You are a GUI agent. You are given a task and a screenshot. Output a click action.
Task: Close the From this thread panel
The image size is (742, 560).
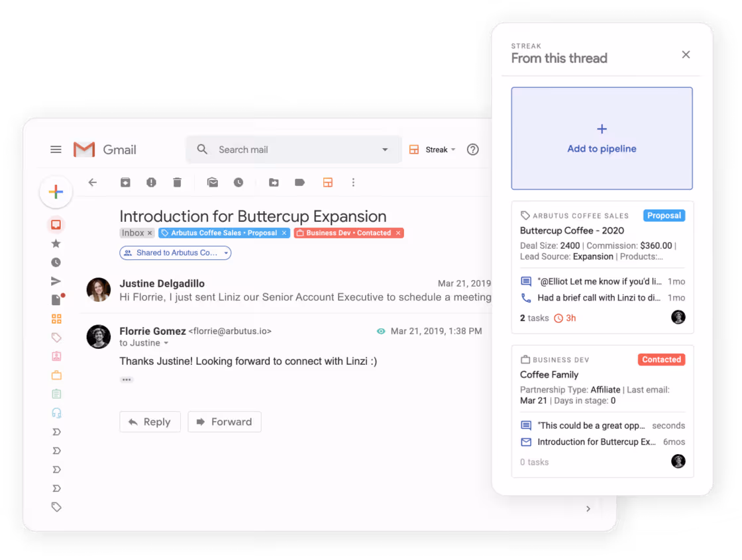[686, 55]
